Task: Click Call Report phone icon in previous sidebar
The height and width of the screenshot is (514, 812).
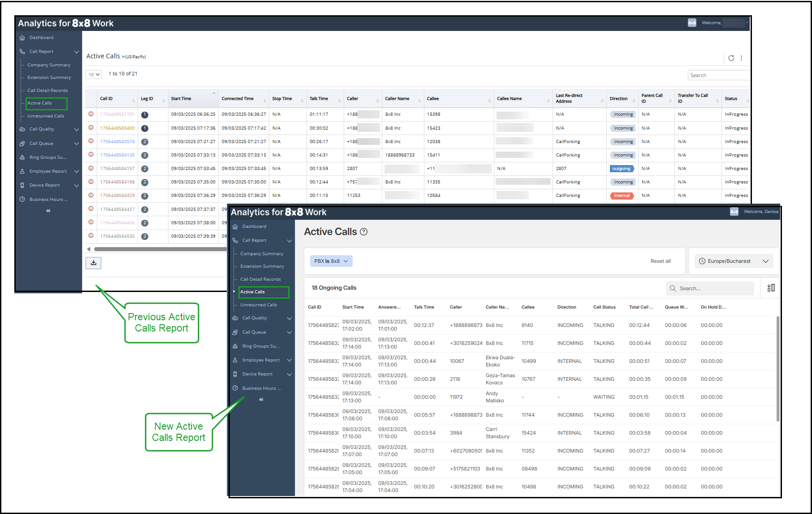Action: [22, 52]
